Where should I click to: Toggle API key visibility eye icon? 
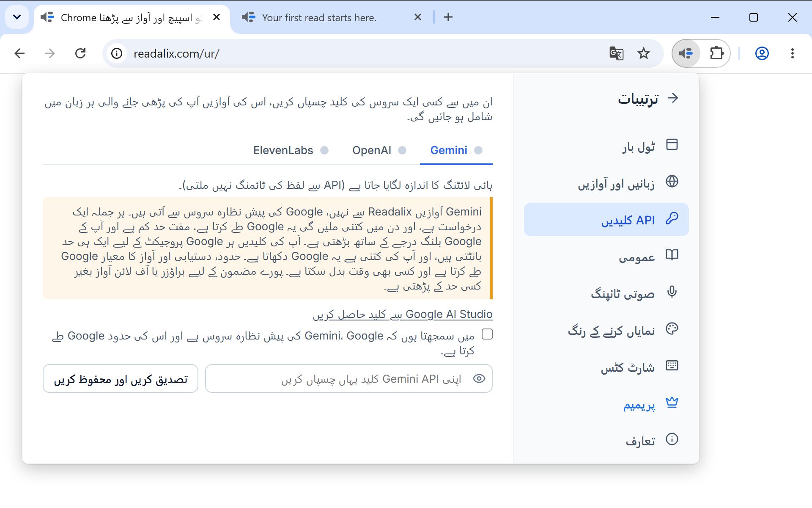(x=479, y=378)
